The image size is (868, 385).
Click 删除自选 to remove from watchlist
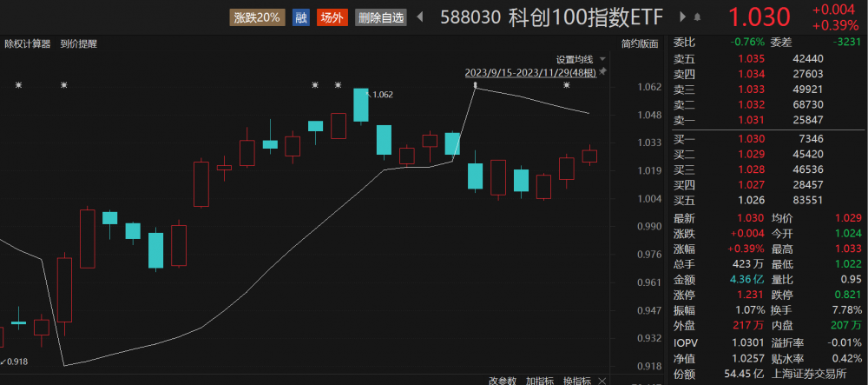[x=381, y=17]
